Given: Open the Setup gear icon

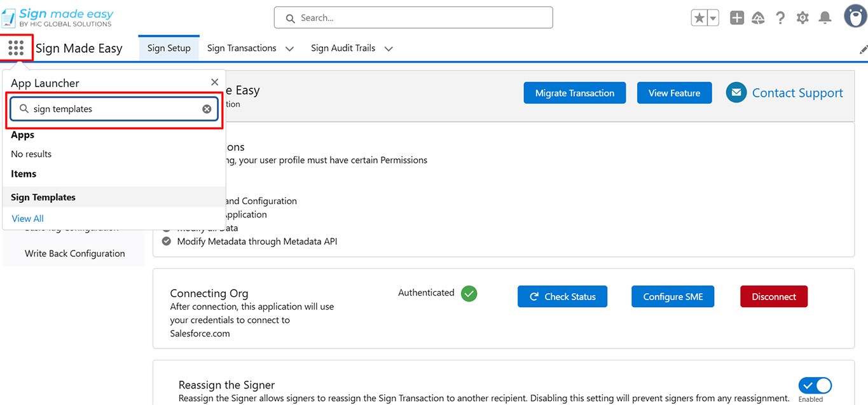Looking at the screenshot, I should (x=803, y=18).
